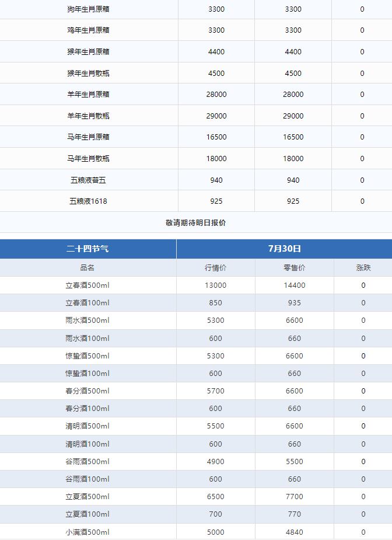Select 五粮液普五 product cell
Image resolution: width=392 pixels, height=540 pixels.
click(89, 180)
